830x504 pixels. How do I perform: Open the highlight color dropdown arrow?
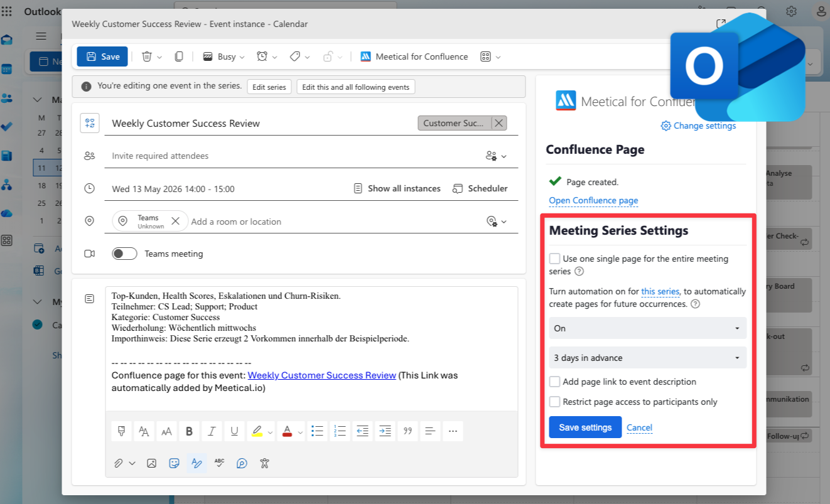point(271,432)
